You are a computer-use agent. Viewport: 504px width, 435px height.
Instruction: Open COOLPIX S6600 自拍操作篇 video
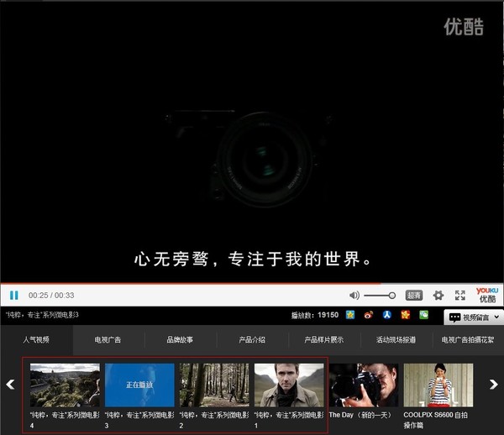[438, 385]
